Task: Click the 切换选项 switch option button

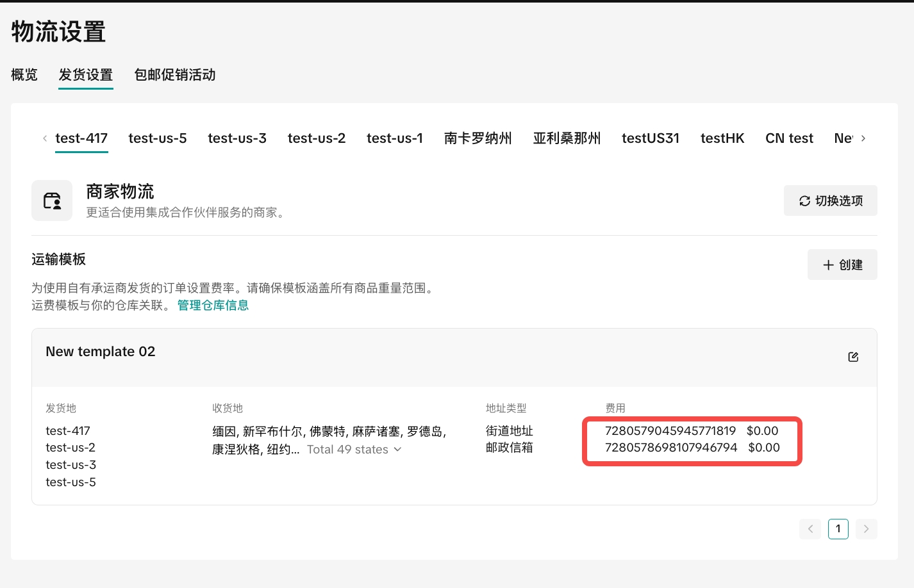Action: pos(830,201)
